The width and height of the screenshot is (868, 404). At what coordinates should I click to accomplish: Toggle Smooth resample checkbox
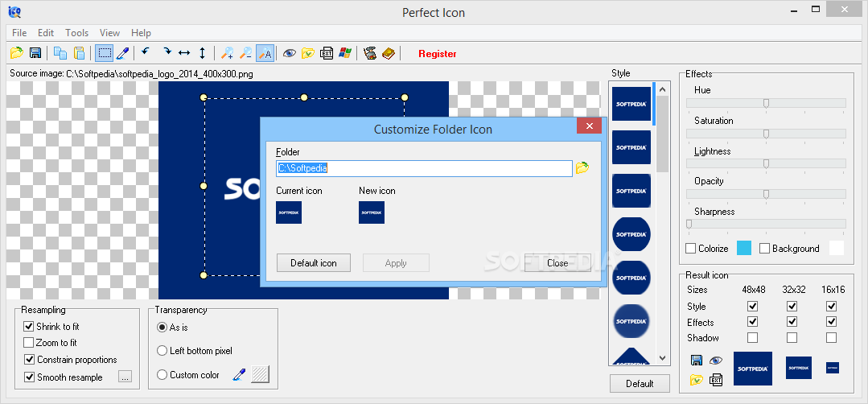(x=29, y=377)
